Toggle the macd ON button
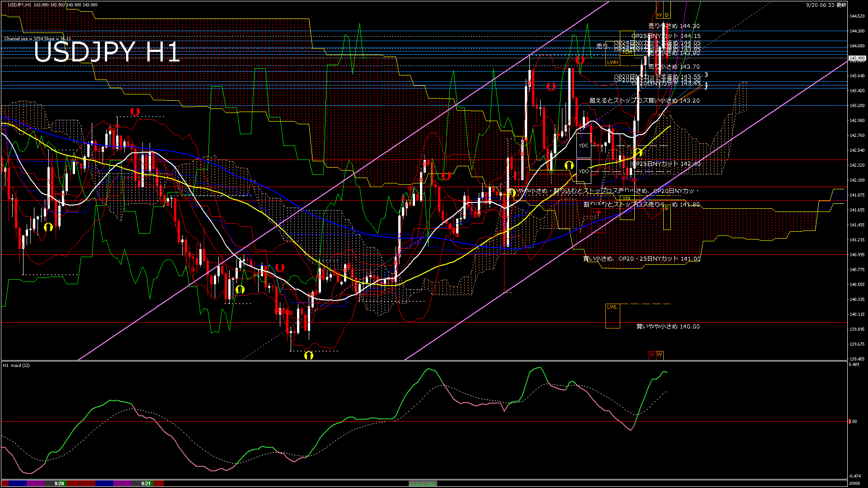 [x=423, y=483]
